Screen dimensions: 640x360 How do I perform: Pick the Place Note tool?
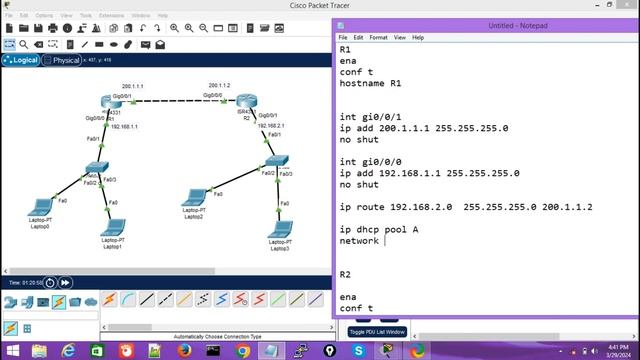click(x=70, y=44)
